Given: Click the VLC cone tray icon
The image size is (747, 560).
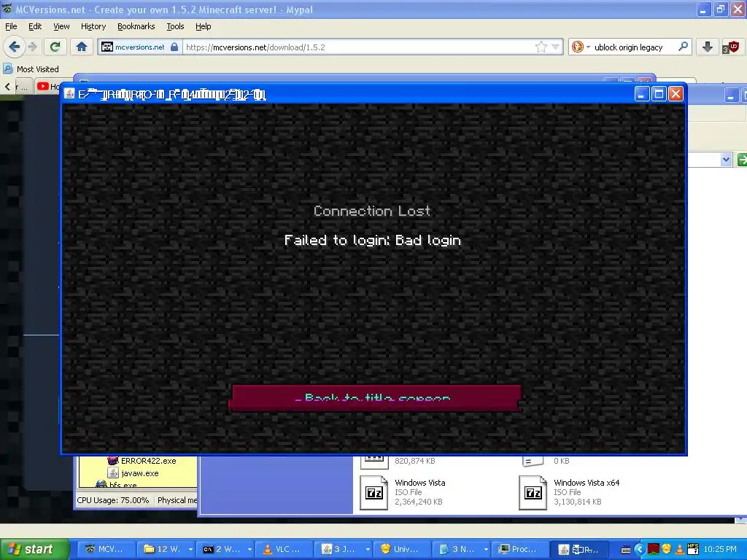Looking at the screenshot, I should pos(680,550).
